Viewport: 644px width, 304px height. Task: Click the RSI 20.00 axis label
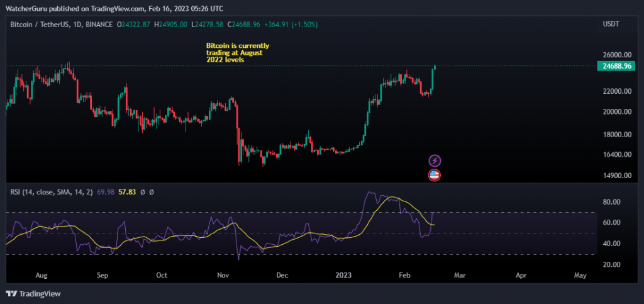(x=611, y=264)
